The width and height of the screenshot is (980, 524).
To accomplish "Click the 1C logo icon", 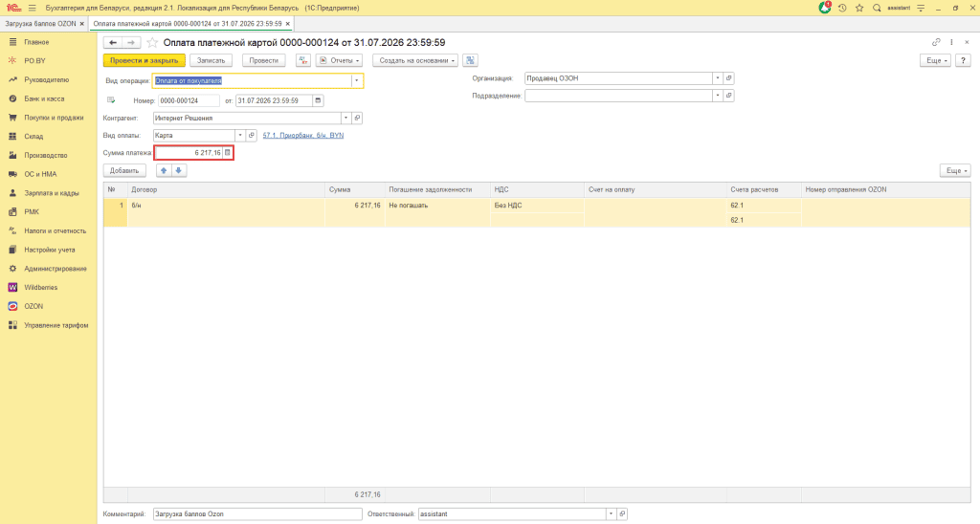I will pos(13,8).
